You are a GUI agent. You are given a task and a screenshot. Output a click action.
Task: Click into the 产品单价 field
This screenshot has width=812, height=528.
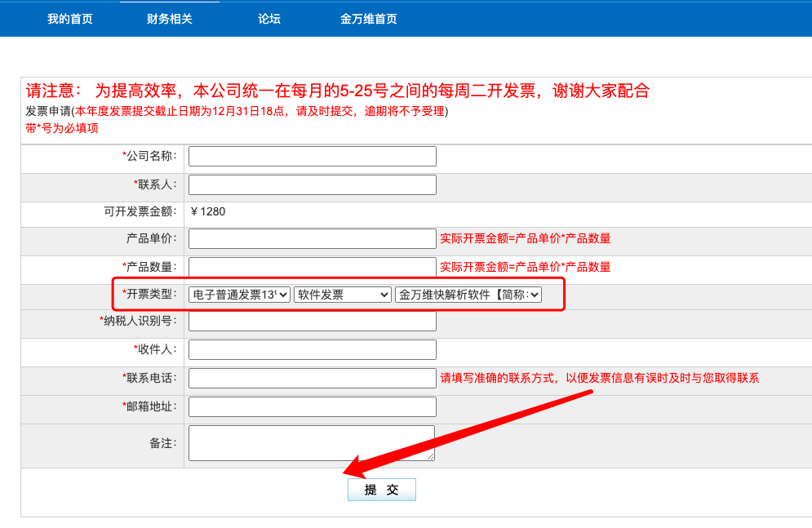point(312,238)
